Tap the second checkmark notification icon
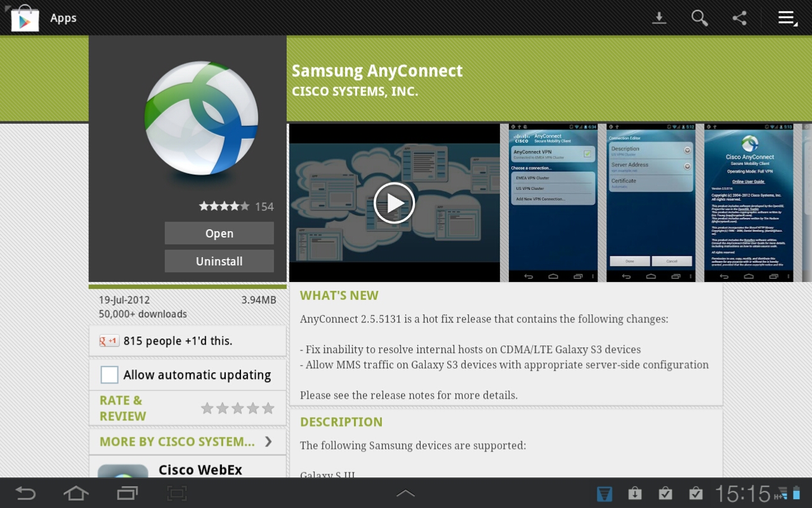This screenshot has height=508, width=812. (x=695, y=493)
